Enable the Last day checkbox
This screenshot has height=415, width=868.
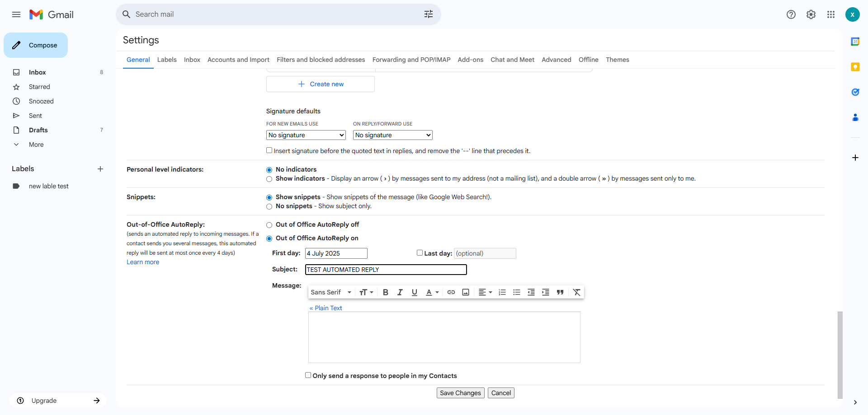tap(420, 253)
